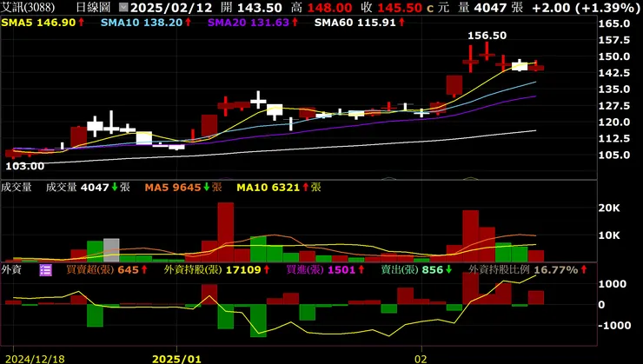Click the 日線圖 chart type label
643x364 pixels.
coord(93,7)
